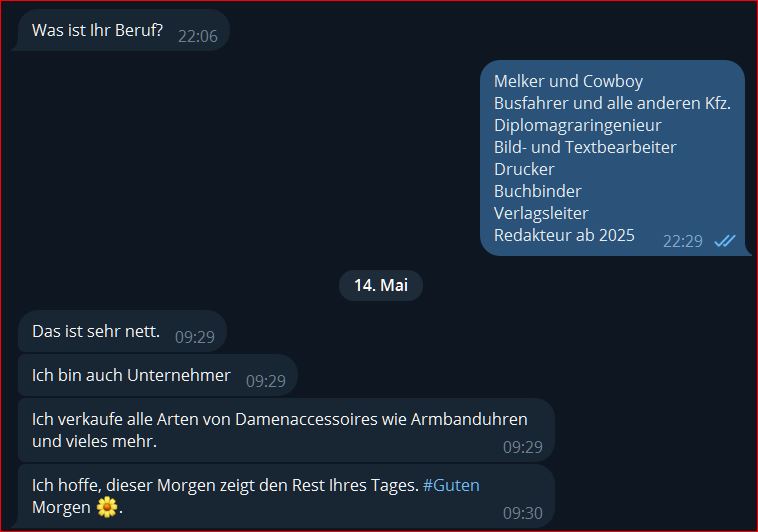Screen dimensions: 758x532
Task: Select the outgoing 'Melker und Cowboy' message bubble
Action: pos(613,158)
